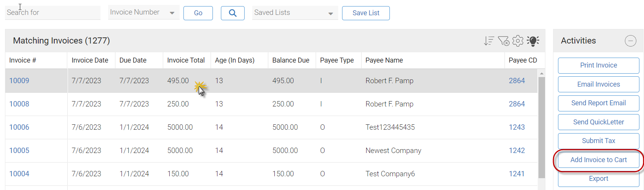This screenshot has width=644, height=190.
Task: Clear filters with the funnel icon
Action: pos(503,41)
